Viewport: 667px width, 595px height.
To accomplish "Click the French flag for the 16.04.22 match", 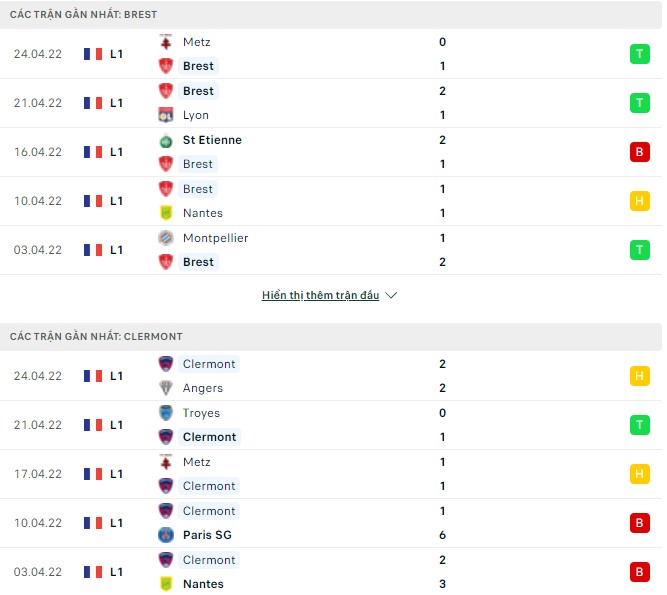I will [93, 152].
